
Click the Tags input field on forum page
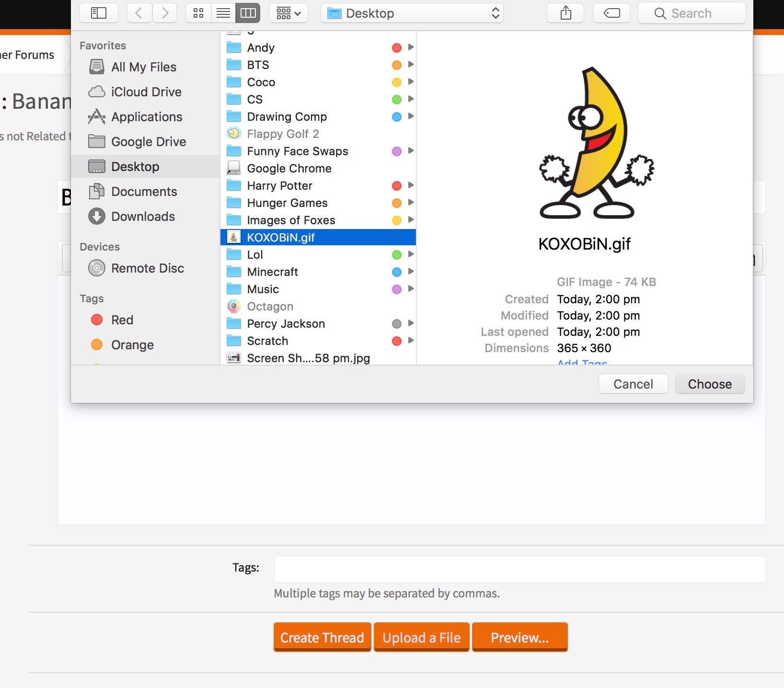pyautogui.click(x=519, y=569)
